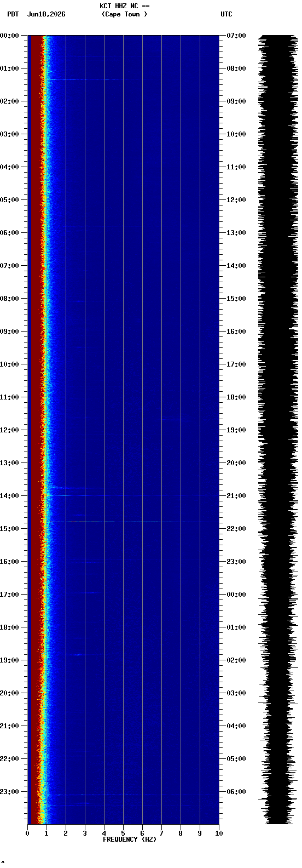Select the 15:00 PDT axis label
The image size is (302, 868).
point(9,529)
